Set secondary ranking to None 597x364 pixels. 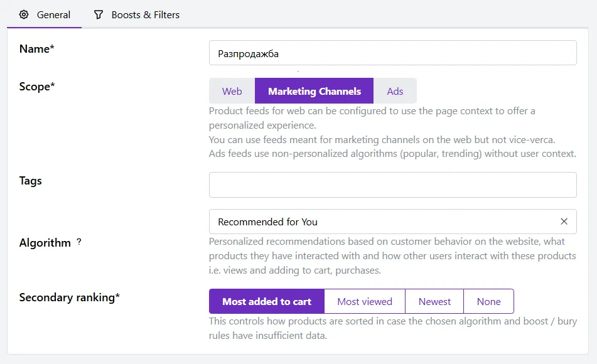(488, 302)
